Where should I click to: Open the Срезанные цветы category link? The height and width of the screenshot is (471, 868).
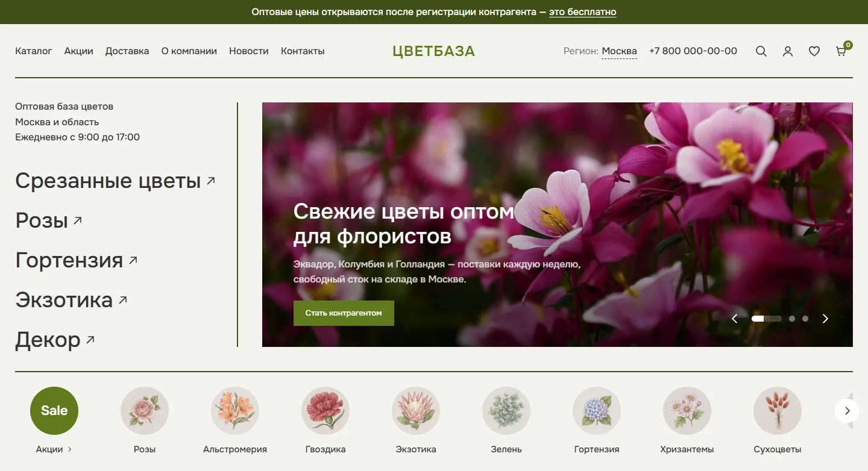[115, 181]
